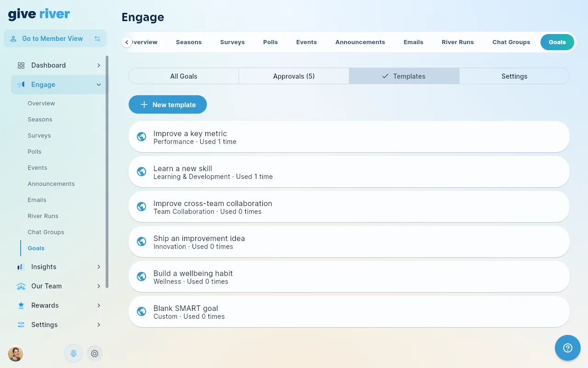Expand the sidebar Settings menu chevron
This screenshot has width=588, height=368.
pos(99,325)
